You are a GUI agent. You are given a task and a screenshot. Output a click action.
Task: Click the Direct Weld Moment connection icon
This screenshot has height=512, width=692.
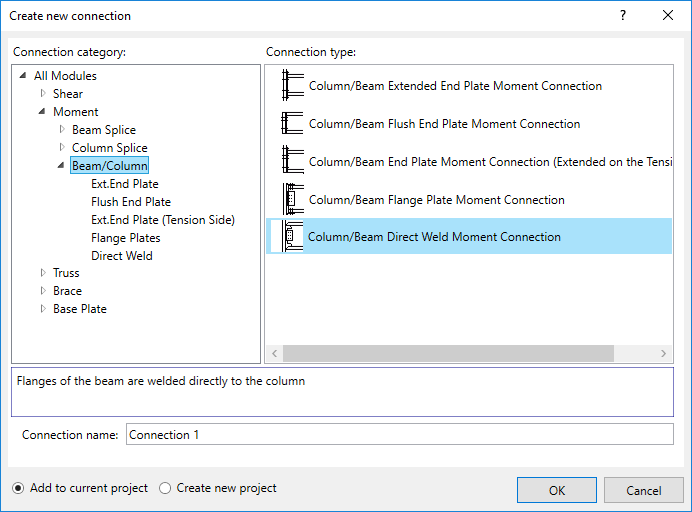point(293,237)
